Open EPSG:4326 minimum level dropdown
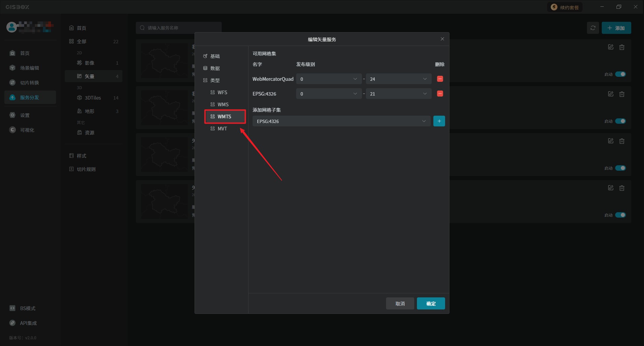 tap(328, 94)
